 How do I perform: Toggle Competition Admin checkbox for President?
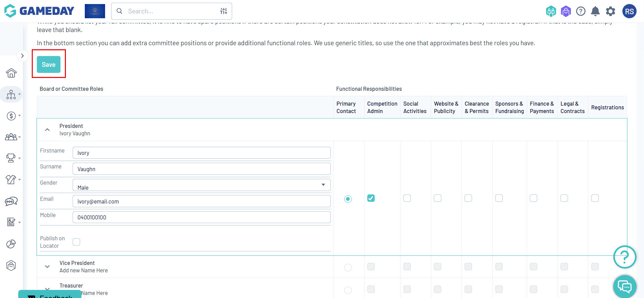(x=371, y=198)
